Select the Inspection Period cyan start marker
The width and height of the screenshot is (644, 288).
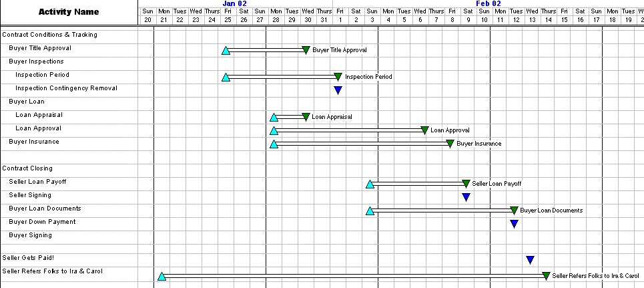coord(226,77)
